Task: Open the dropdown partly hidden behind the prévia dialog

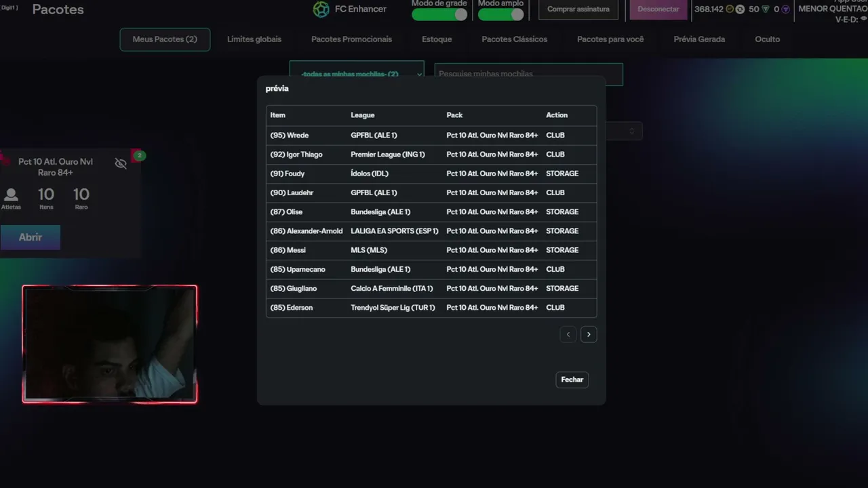Action: [625, 131]
